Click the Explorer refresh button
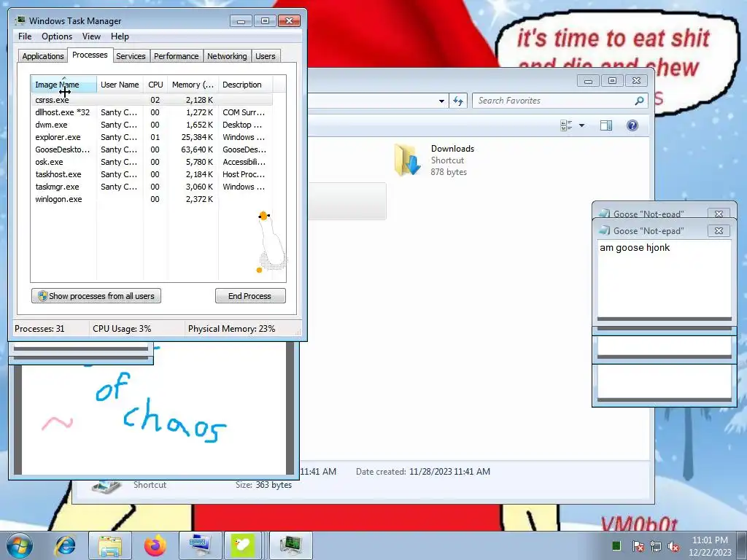 [458, 101]
